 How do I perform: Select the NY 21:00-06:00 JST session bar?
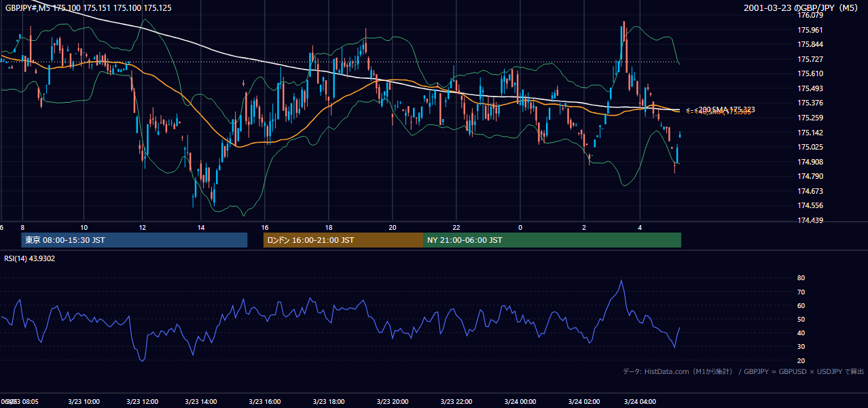pyautogui.click(x=552, y=240)
